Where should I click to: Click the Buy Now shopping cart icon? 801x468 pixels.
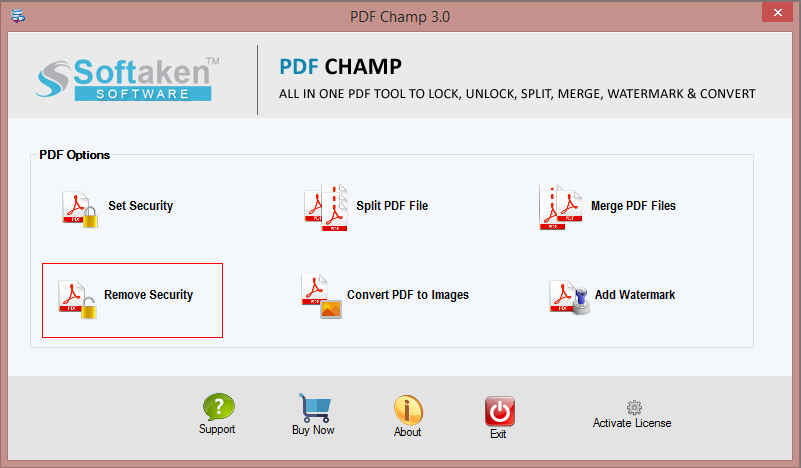pos(315,408)
